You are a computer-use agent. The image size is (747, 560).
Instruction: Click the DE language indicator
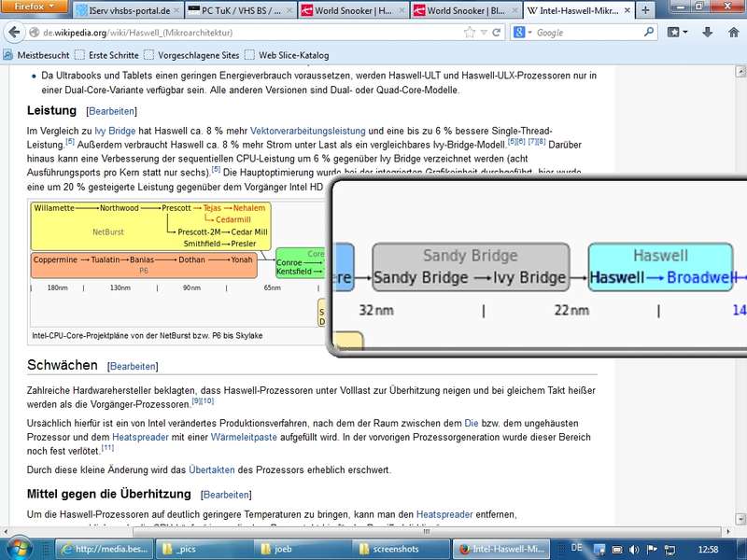576,548
